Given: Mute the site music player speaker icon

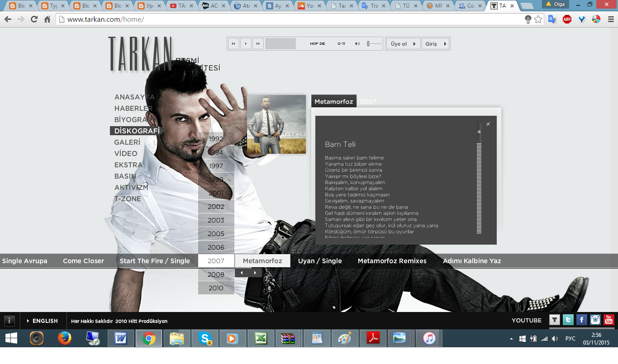Looking at the screenshot, I should [x=357, y=44].
